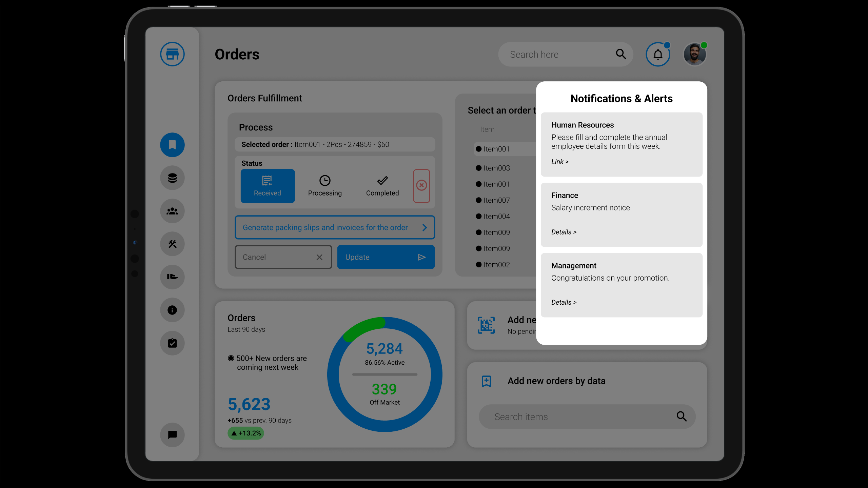Follow Details under the Finance salary notice
Viewport: 868px width, 488px height.
564,232
